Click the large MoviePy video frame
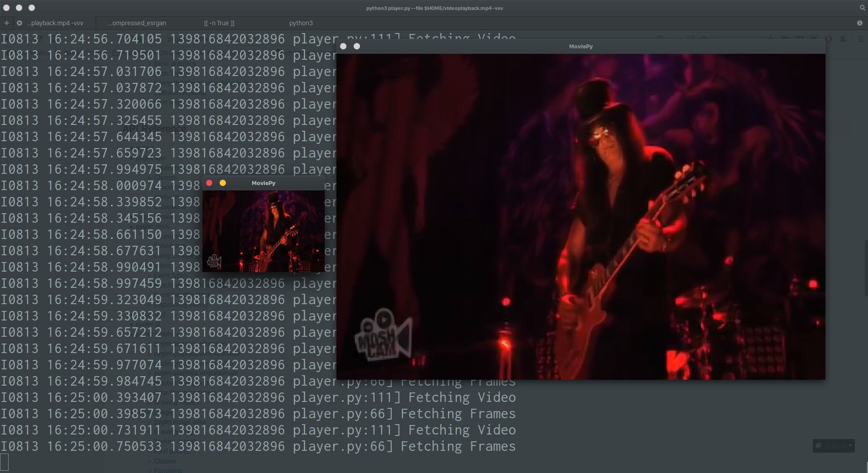The image size is (868, 473). pos(581,217)
